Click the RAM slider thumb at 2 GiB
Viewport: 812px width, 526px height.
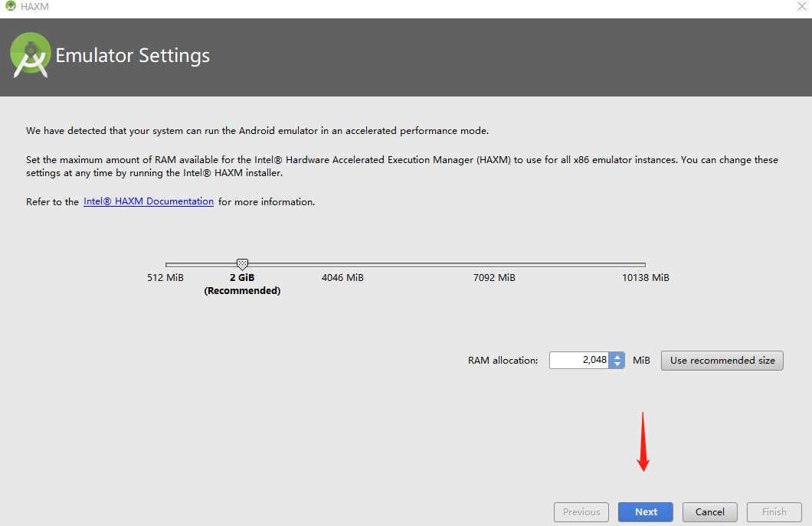242,265
